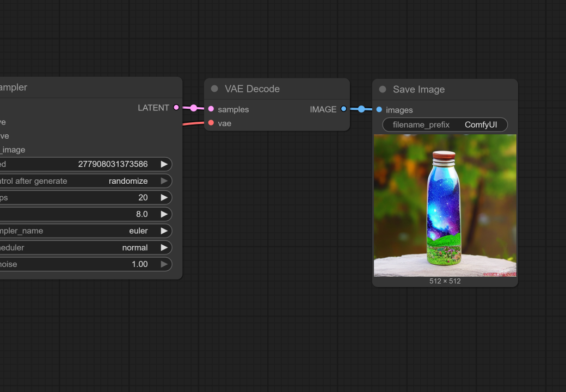Click the midpoint dot on the pink latent link
The width and height of the screenshot is (566, 392).
point(194,108)
